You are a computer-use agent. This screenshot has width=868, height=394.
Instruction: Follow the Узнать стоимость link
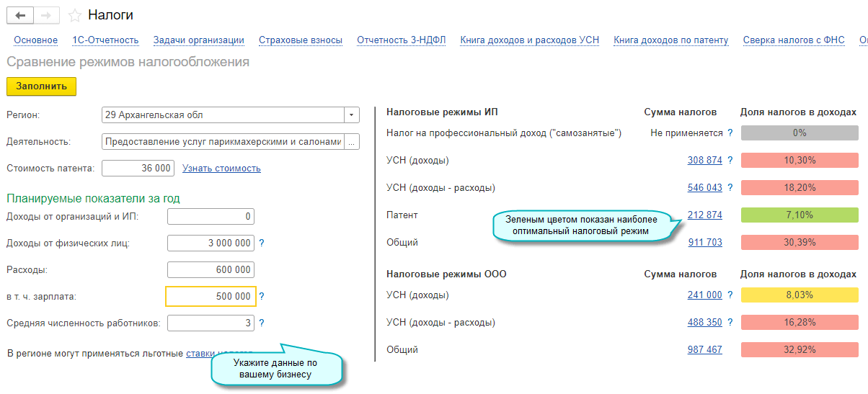(x=221, y=169)
